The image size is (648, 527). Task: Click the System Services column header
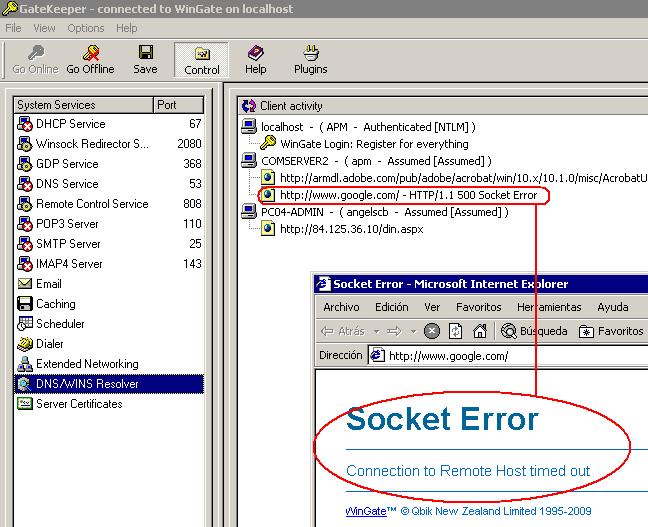click(83, 105)
